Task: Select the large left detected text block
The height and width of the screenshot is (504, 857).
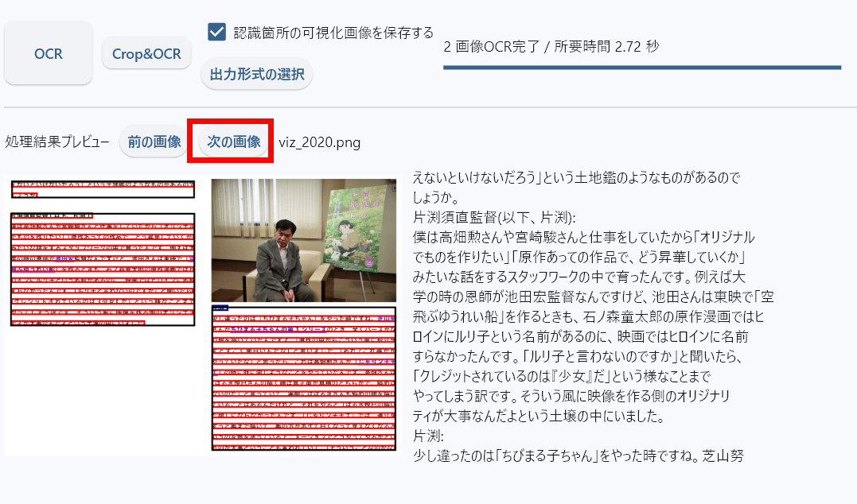Action: click(x=103, y=269)
